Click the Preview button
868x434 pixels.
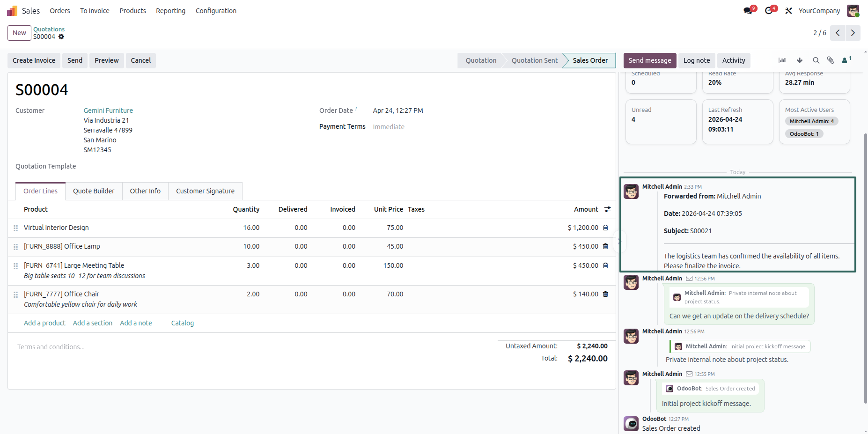(107, 60)
